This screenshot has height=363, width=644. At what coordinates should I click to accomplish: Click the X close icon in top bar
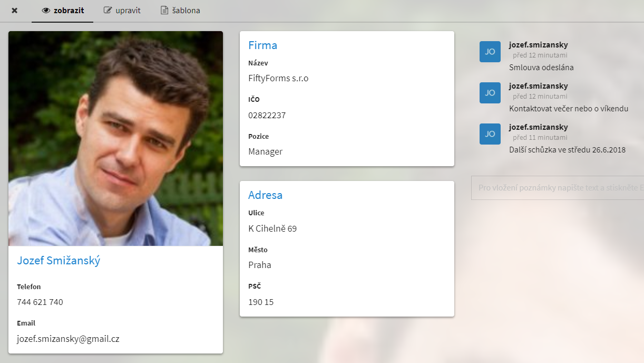click(x=15, y=11)
